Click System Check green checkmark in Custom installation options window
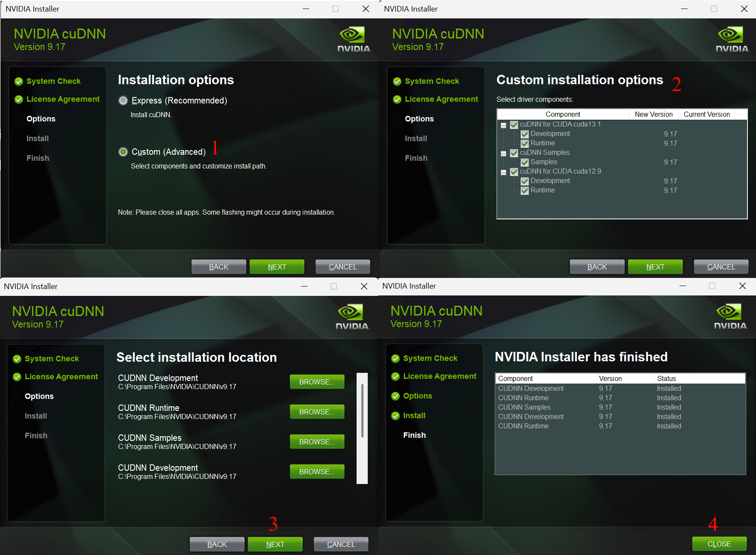 click(397, 82)
